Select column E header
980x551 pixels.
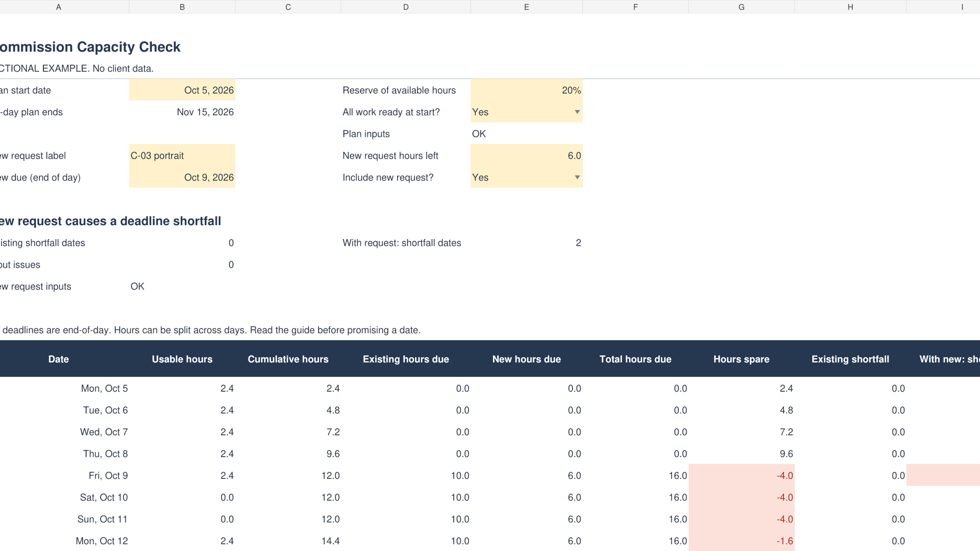pos(527,7)
